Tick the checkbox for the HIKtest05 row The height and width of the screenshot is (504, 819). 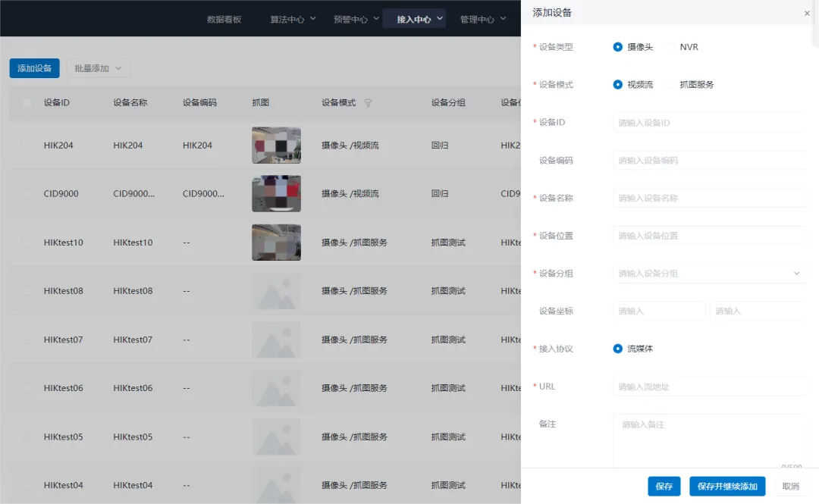27,437
